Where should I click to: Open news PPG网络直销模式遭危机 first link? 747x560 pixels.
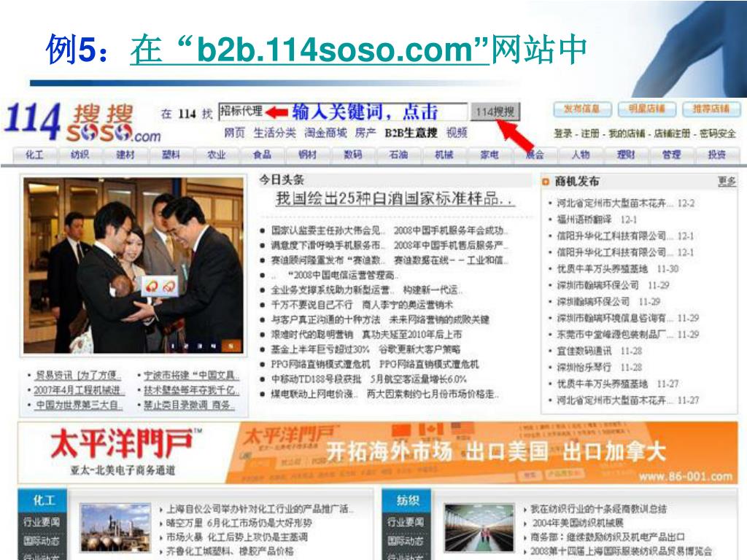pos(321,365)
